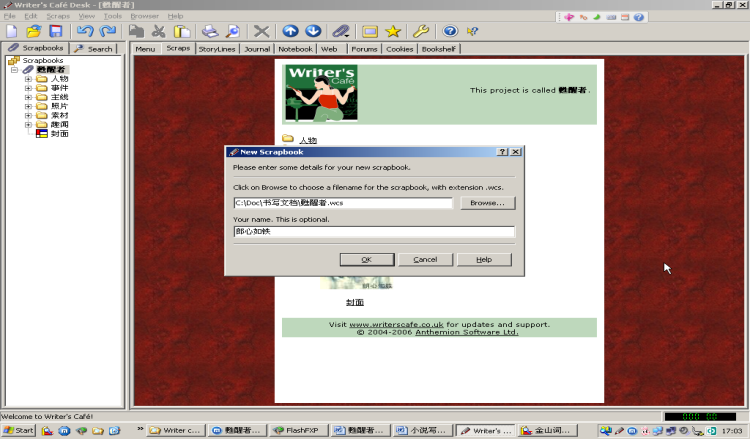Click the Move Down blue arrow icon
Image resolution: width=750 pixels, height=439 pixels.
(313, 31)
